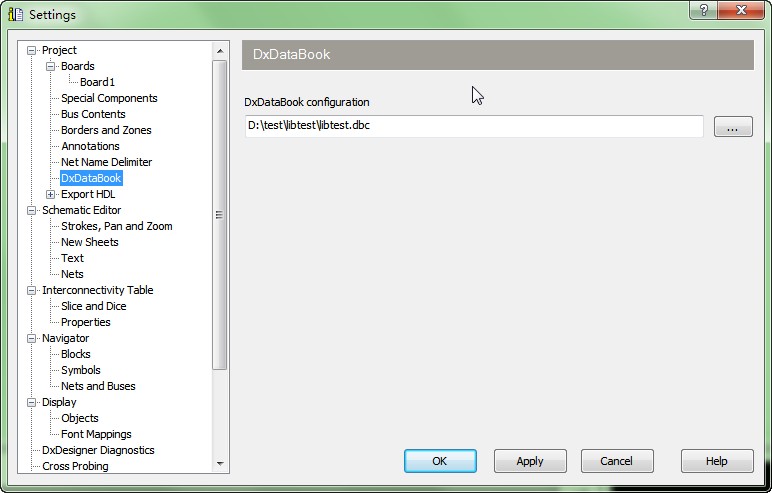Select Nets under Schematic Editor

(72, 274)
